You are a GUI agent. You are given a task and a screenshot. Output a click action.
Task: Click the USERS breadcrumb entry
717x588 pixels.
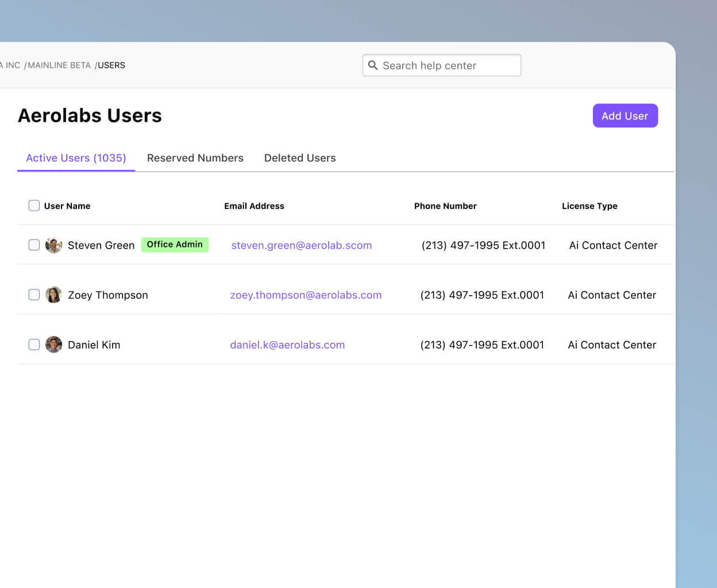tap(111, 65)
